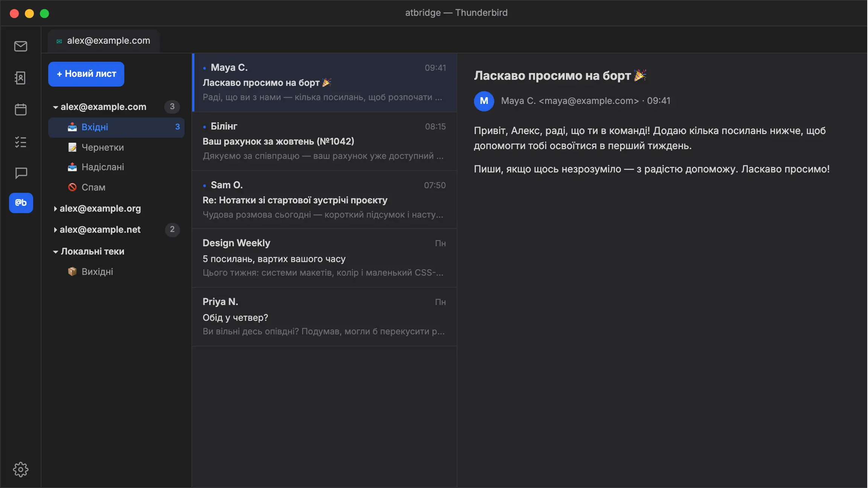Image resolution: width=868 pixels, height=488 pixels.
Task: Click the reading pane subject heading
Action: click(x=560, y=76)
